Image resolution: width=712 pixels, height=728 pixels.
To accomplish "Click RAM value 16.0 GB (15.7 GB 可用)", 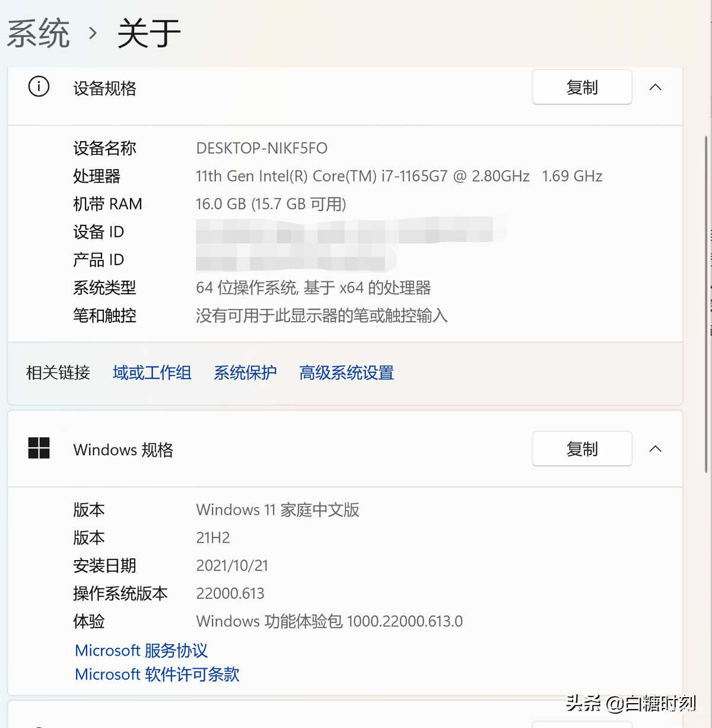I will [271, 204].
